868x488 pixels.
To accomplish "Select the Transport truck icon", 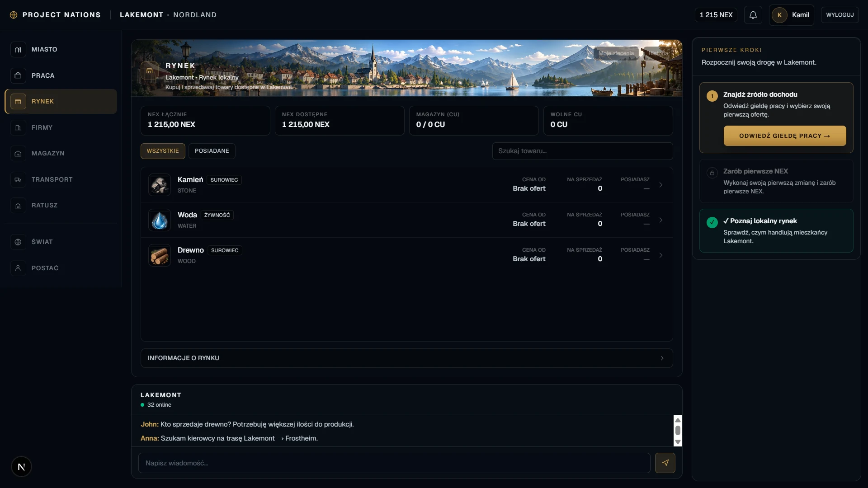I will pos(18,179).
